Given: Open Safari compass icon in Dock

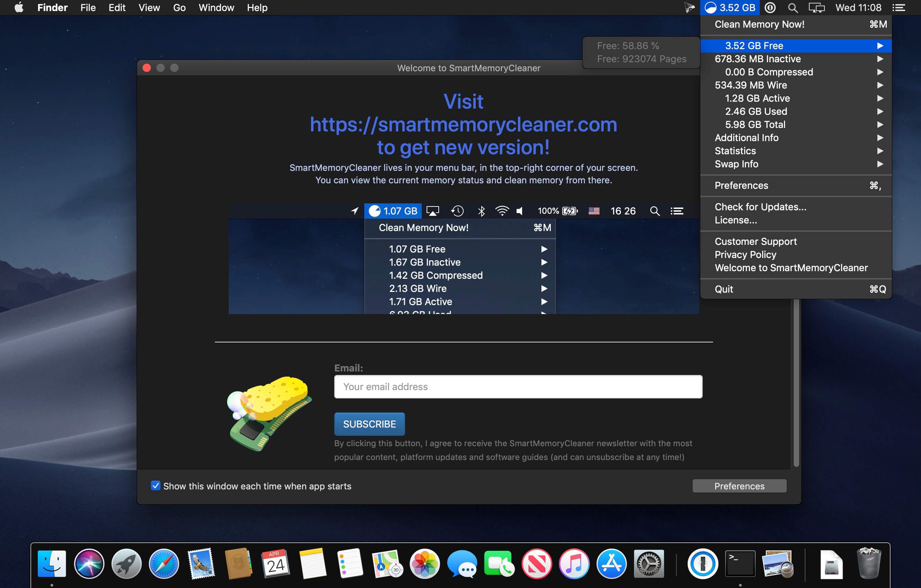Looking at the screenshot, I should 164,563.
